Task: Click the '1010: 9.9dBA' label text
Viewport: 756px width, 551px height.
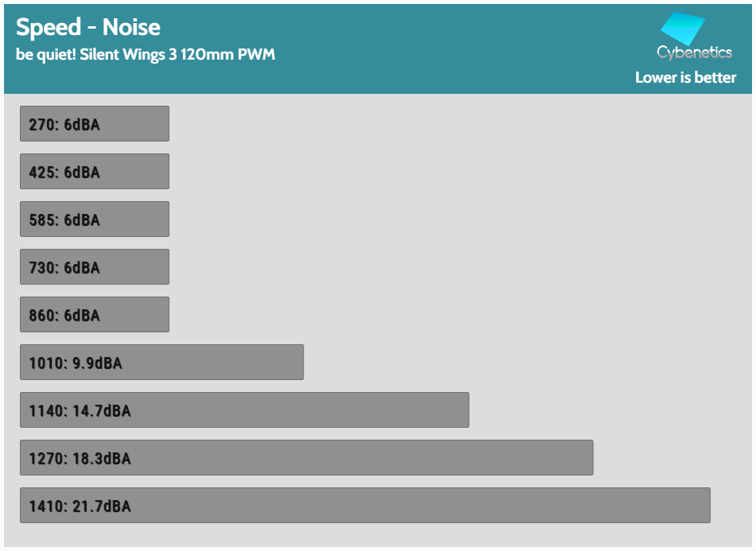Action: point(76,363)
